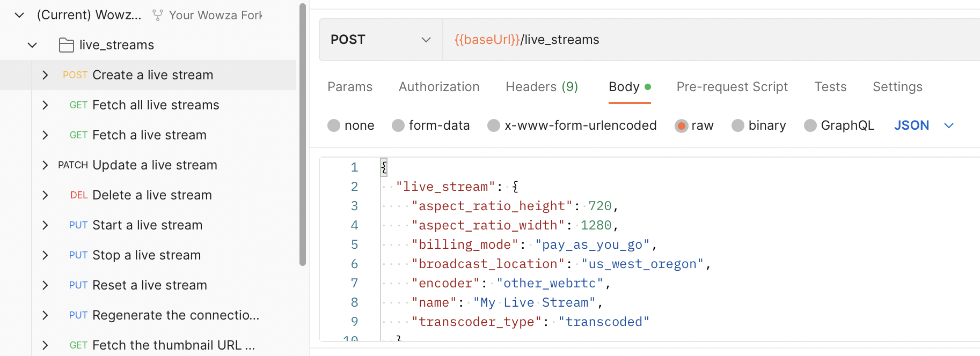Viewport: 980px width, 356px height.
Task: Switch to the Headers (9) tab
Action: coord(542,87)
